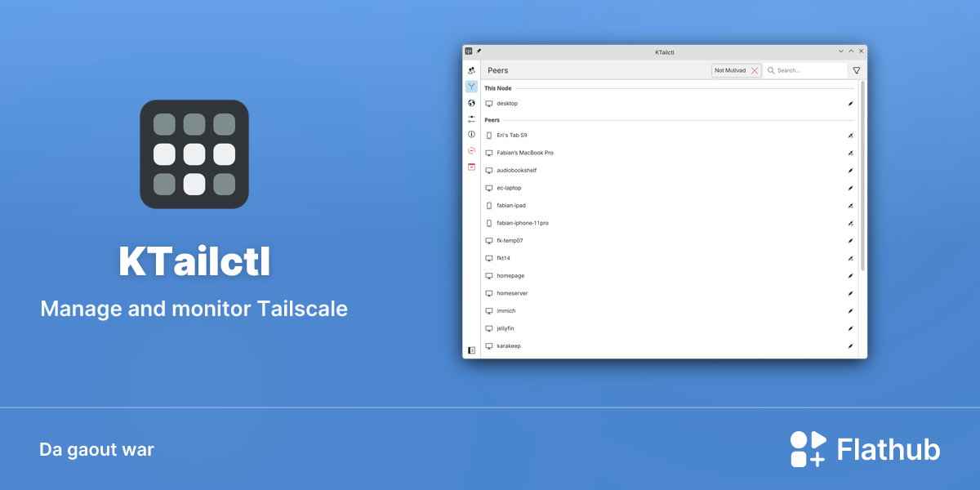The height and width of the screenshot is (490, 980).
Task: Click the connection status icon for desktop
Action: 850,104
